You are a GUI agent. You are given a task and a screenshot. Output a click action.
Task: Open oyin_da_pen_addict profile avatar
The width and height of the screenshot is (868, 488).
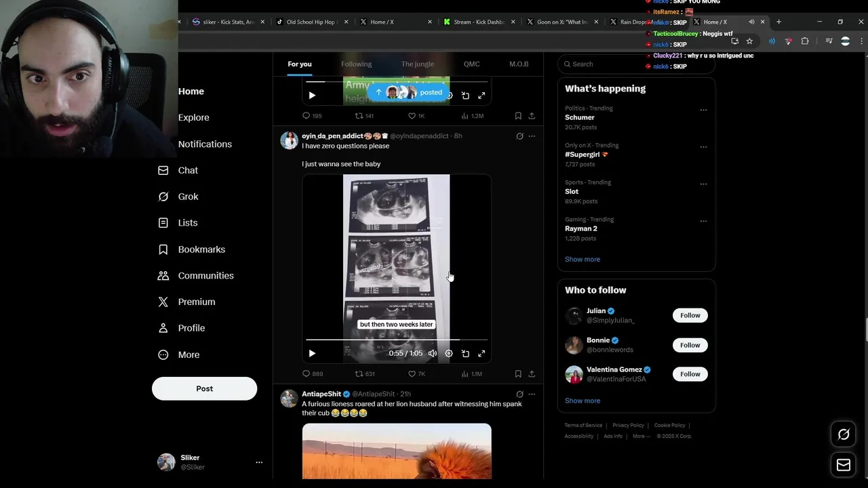tap(289, 140)
